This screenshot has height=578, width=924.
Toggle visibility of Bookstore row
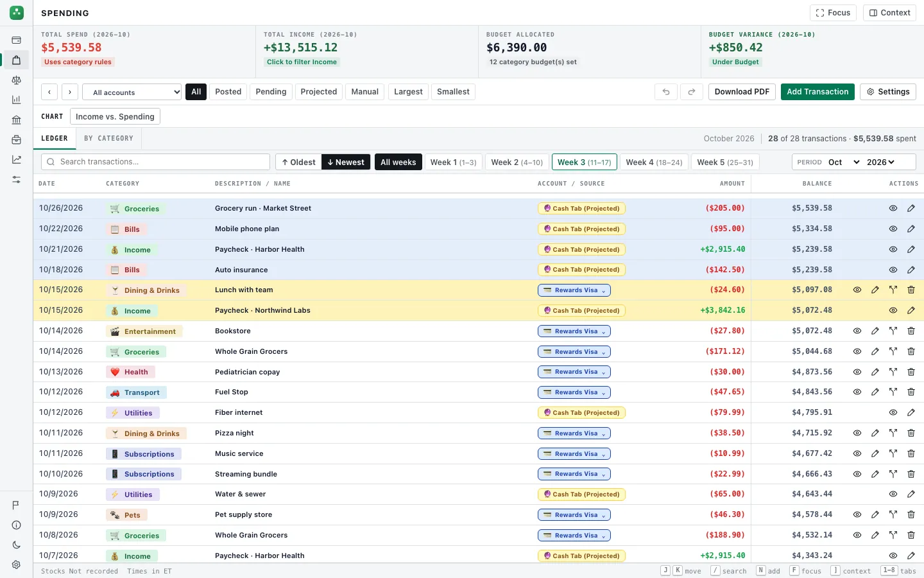(x=857, y=331)
